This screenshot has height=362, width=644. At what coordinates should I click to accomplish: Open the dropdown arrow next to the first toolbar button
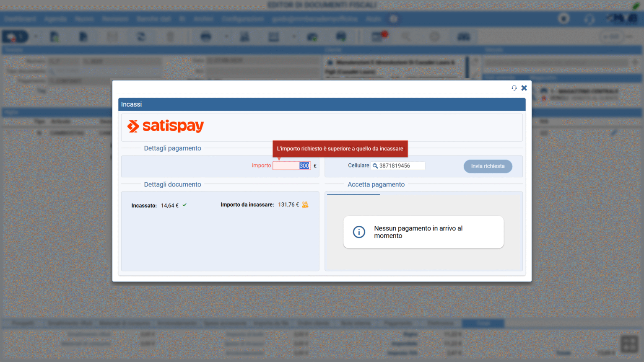36,37
